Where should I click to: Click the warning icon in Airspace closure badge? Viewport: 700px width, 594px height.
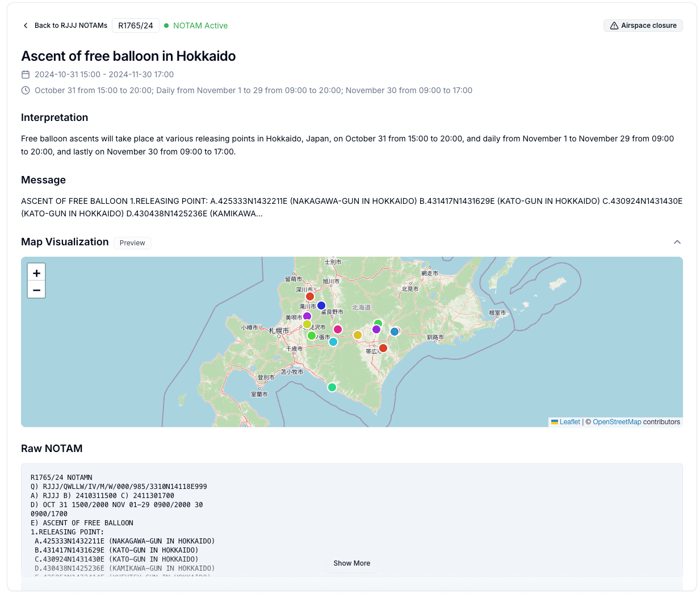click(614, 26)
